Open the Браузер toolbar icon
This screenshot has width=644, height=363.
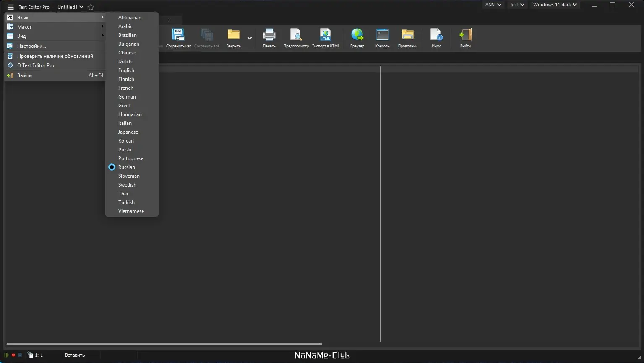(357, 38)
